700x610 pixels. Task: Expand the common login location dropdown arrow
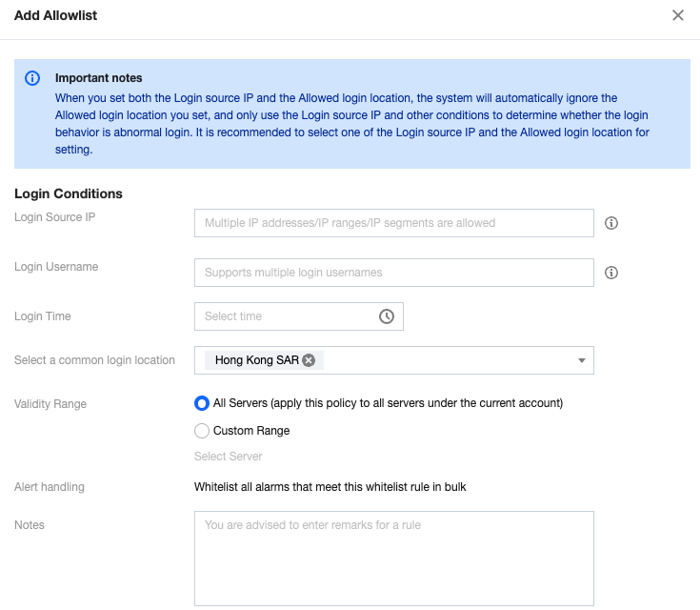point(581,360)
